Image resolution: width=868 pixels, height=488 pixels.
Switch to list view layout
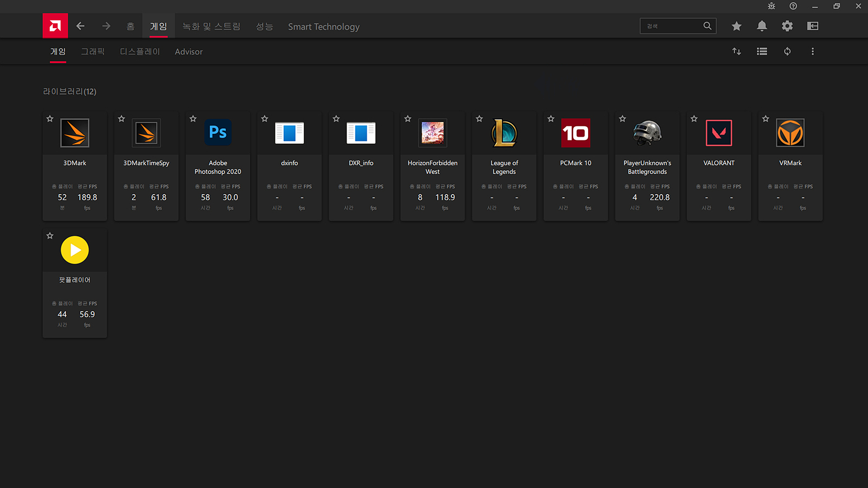pyautogui.click(x=762, y=52)
